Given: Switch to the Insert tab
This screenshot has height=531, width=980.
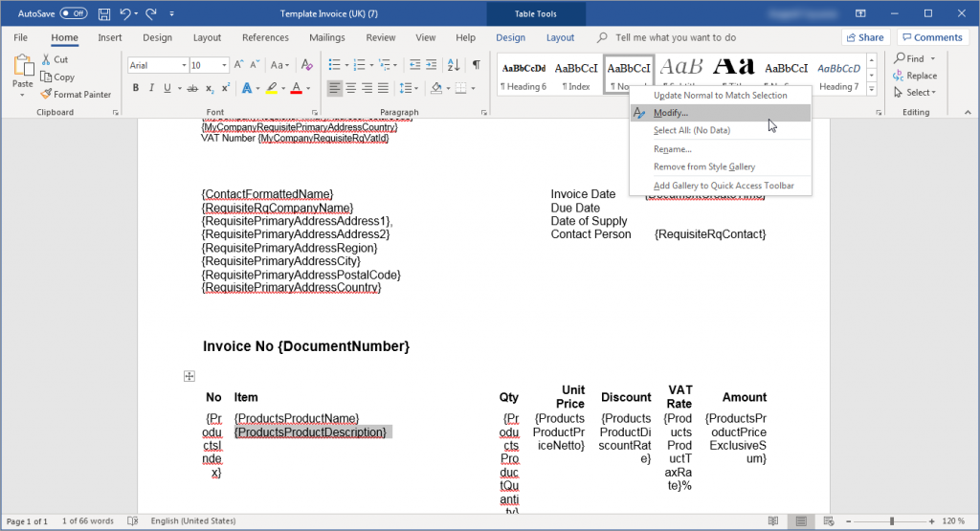Looking at the screenshot, I should pos(110,37).
